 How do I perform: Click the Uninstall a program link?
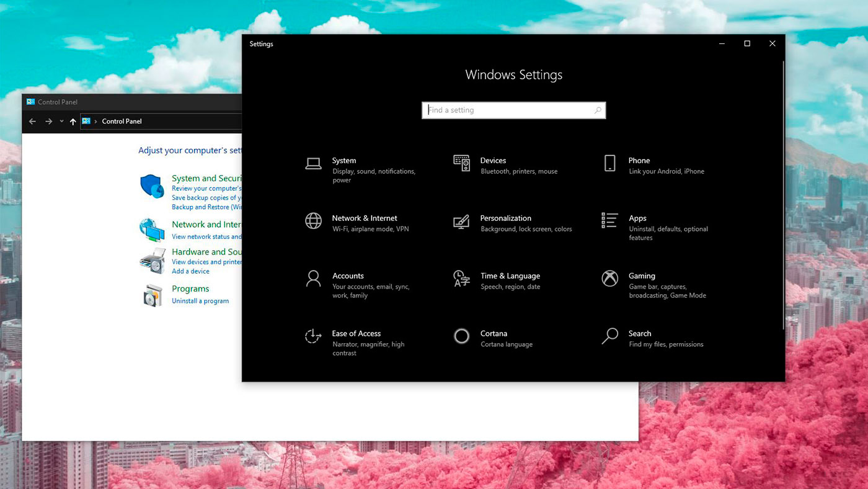[x=200, y=301]
